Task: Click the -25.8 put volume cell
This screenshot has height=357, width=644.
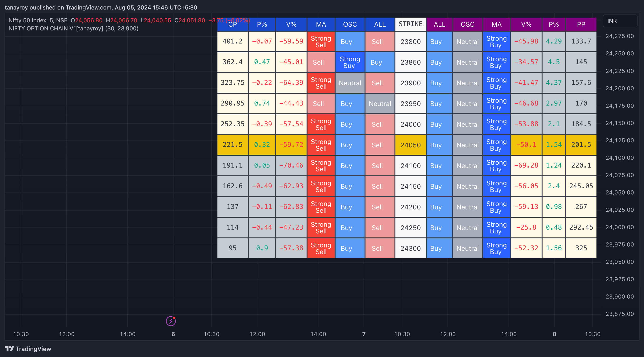Action: click(526, 227)
